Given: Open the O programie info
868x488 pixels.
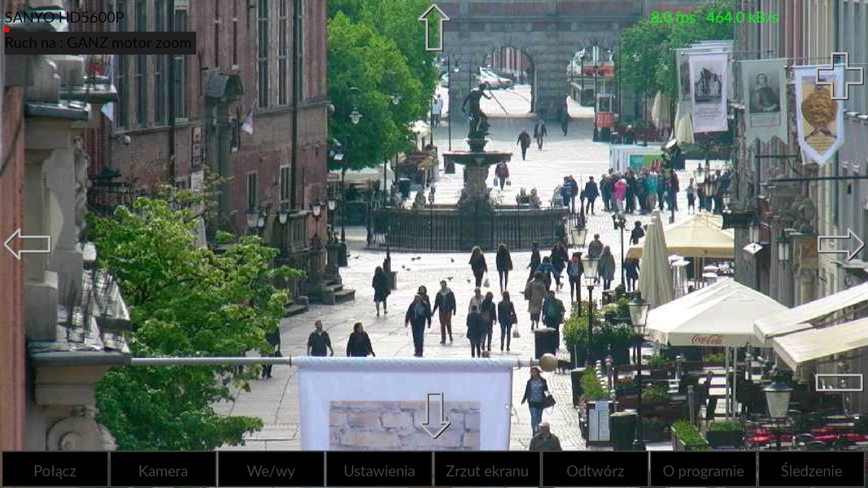Looking at the screenshot, I should tap(703, 470).
